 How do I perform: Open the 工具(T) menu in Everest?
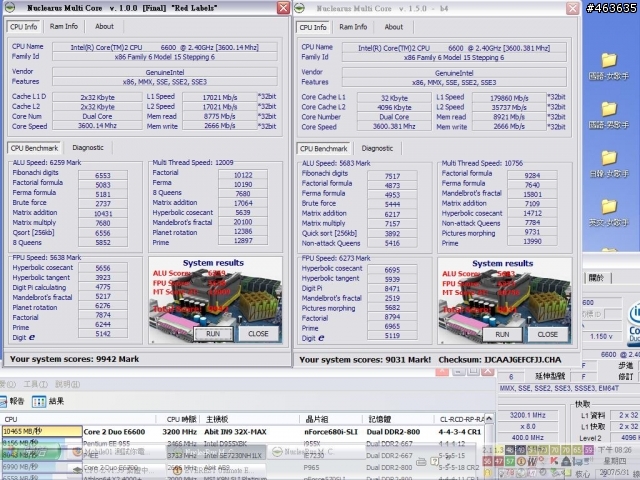coord(35,384)
